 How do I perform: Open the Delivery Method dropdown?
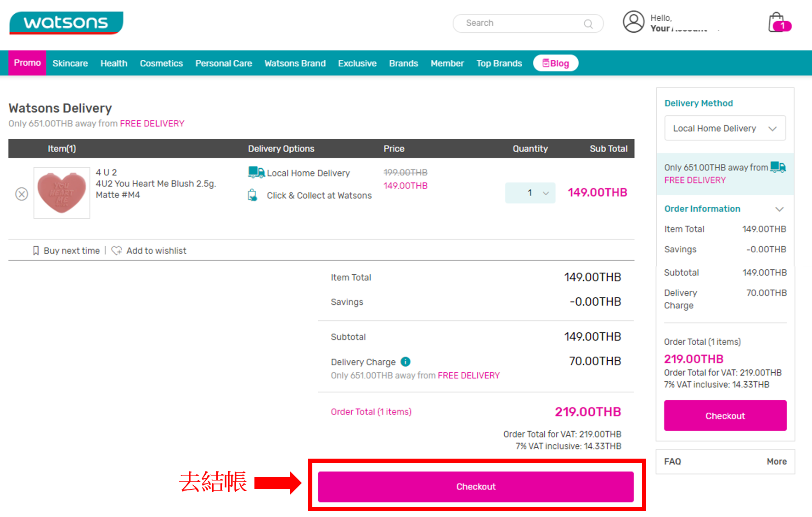coord(725,128)
